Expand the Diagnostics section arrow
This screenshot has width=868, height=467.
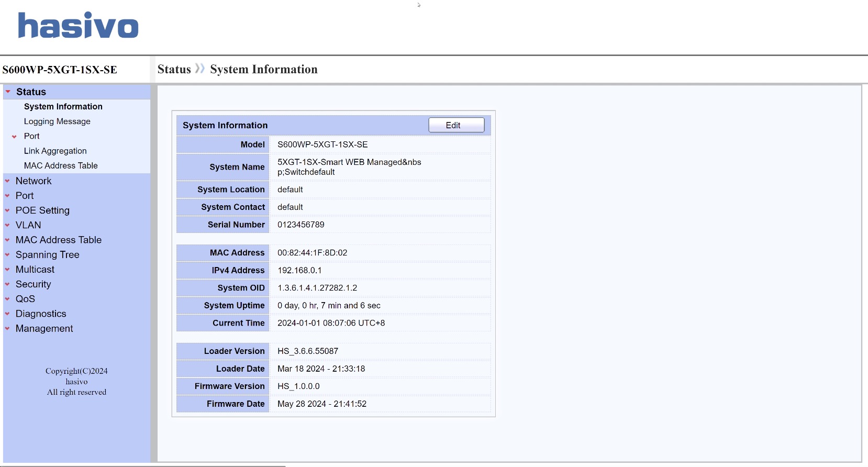(x=7, y=314)
